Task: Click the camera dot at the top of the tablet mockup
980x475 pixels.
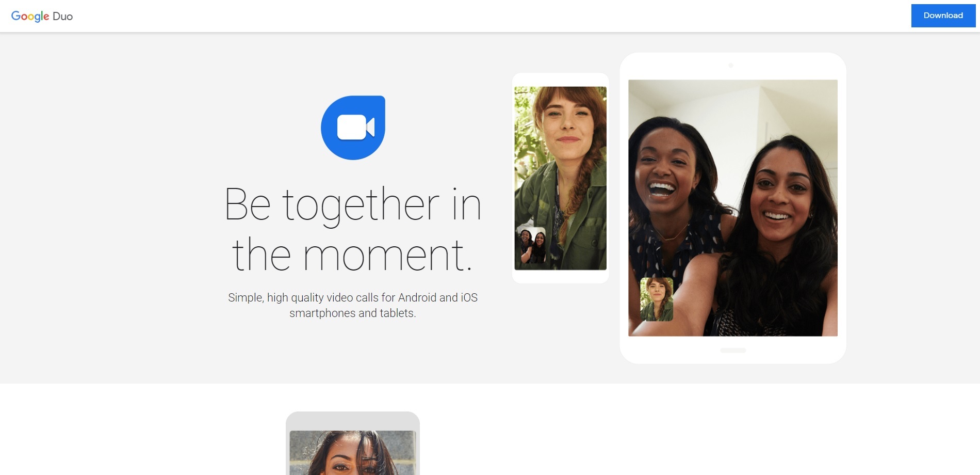Action: [x=730, y=66]
